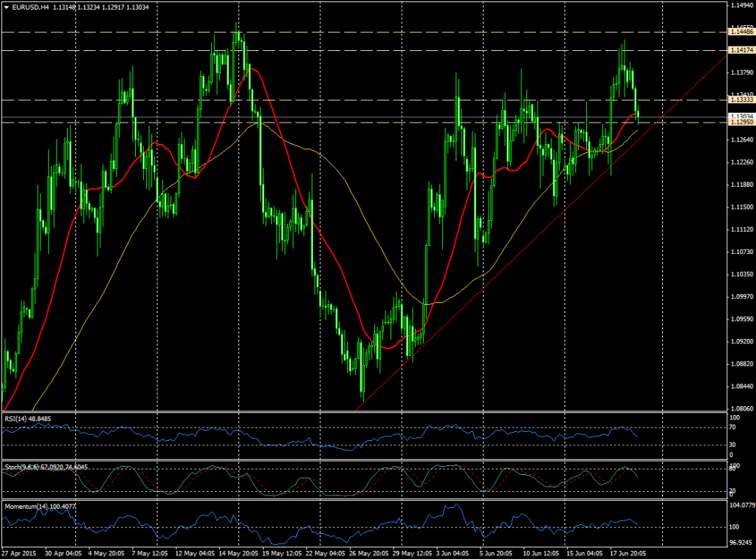Screen dimensions: 756x559
Task: Click the Momentum 104.0779 scale value
Action: point(740,507)
